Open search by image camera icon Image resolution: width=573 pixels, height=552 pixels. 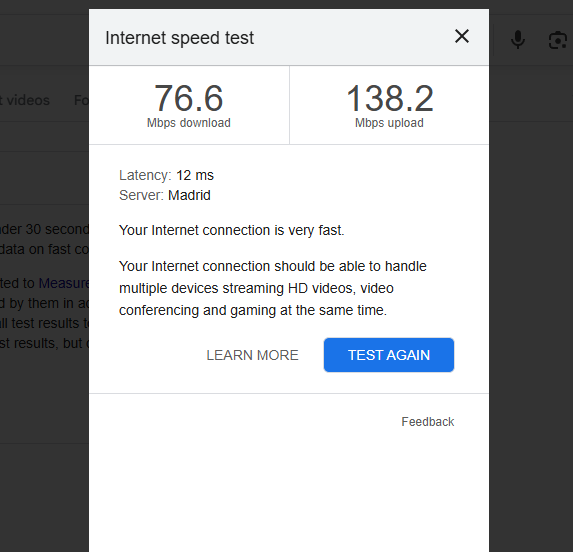pyautogui.click(x=558, y=40)
